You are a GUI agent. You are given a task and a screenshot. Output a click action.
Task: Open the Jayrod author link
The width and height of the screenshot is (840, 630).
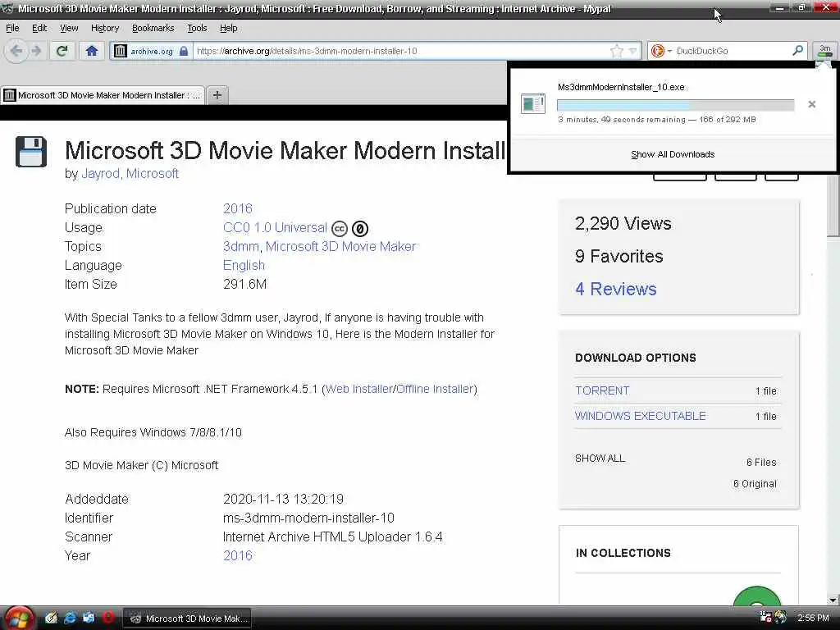point(100,174)
